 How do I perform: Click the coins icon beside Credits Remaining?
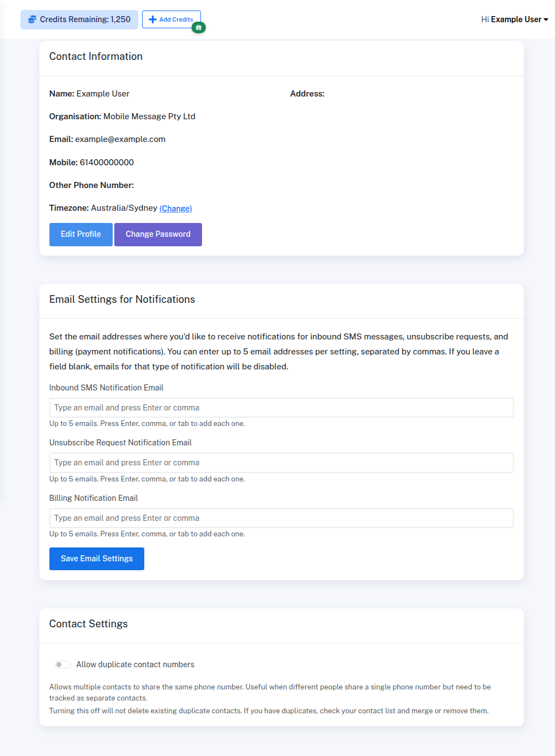(32, 19)
